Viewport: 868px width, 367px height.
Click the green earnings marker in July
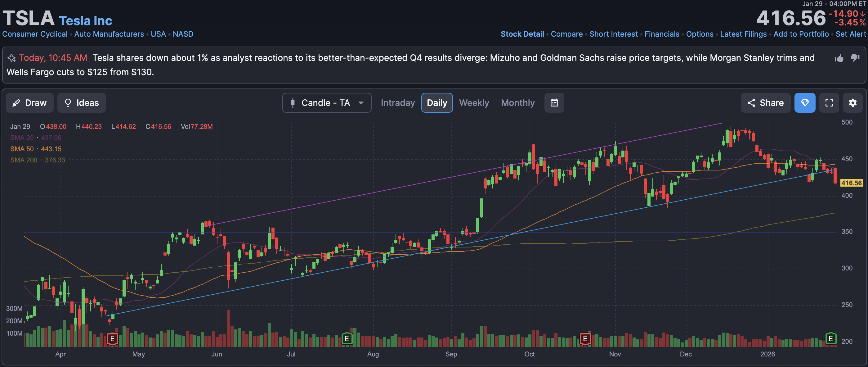pos(347,338)
